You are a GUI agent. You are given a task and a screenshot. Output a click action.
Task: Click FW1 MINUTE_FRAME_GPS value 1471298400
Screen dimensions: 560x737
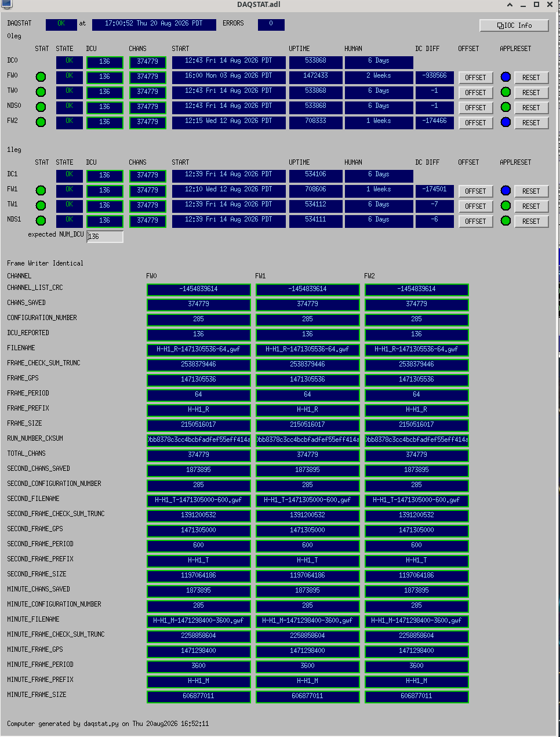(307, 651)
